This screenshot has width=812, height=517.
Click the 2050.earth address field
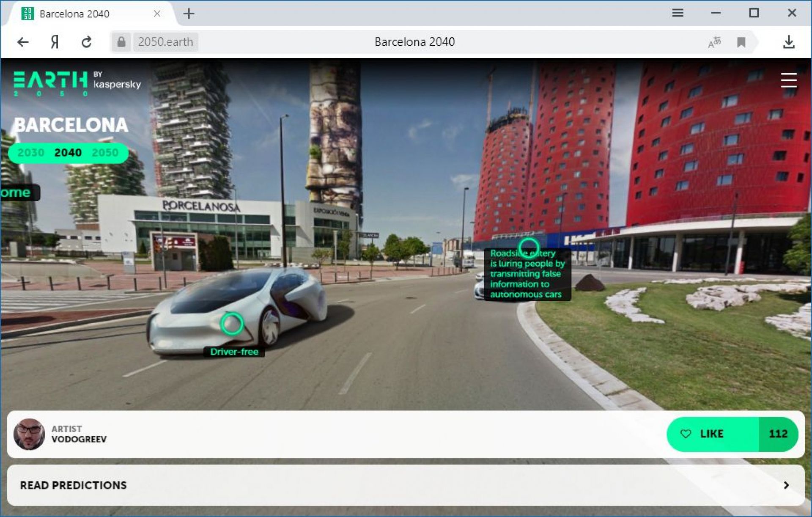[165, 42]
